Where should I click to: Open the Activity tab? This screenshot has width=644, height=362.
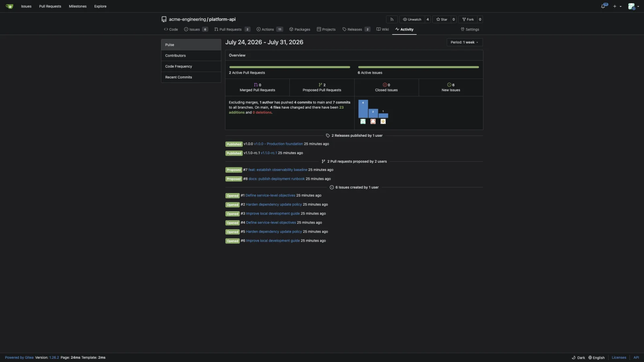(x=404, y=29)
